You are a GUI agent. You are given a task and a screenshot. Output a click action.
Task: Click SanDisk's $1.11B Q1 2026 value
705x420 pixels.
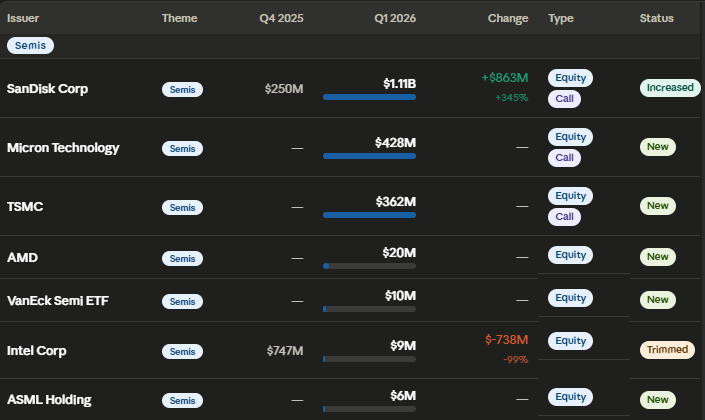click(399, 84)
